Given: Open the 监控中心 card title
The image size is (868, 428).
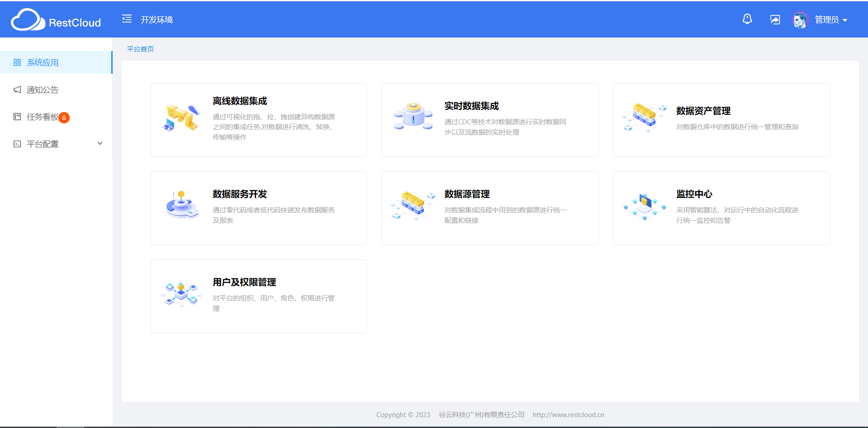Looking at the screenshot, I should pyautogui.click(x=694, y=194).
